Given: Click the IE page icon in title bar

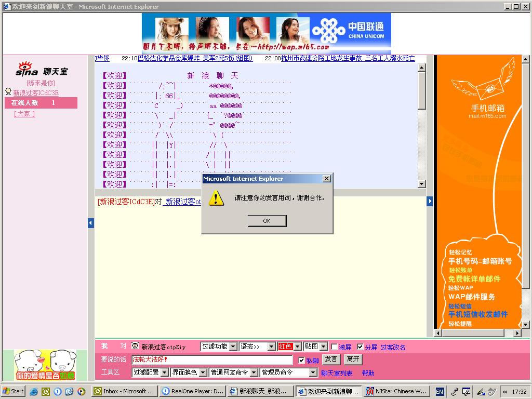Looking at the screenshot, I should tap(7, 6).
